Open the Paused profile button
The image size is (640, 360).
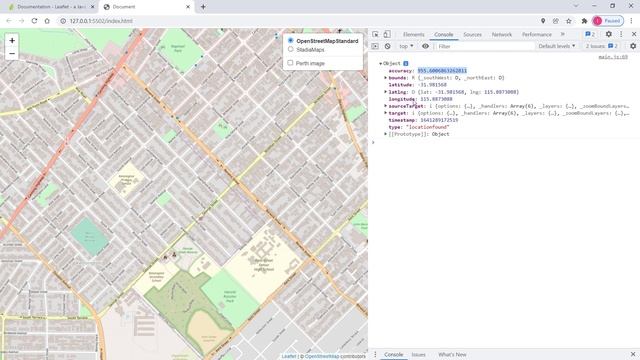pyautogui.click(x=608, y=21)
